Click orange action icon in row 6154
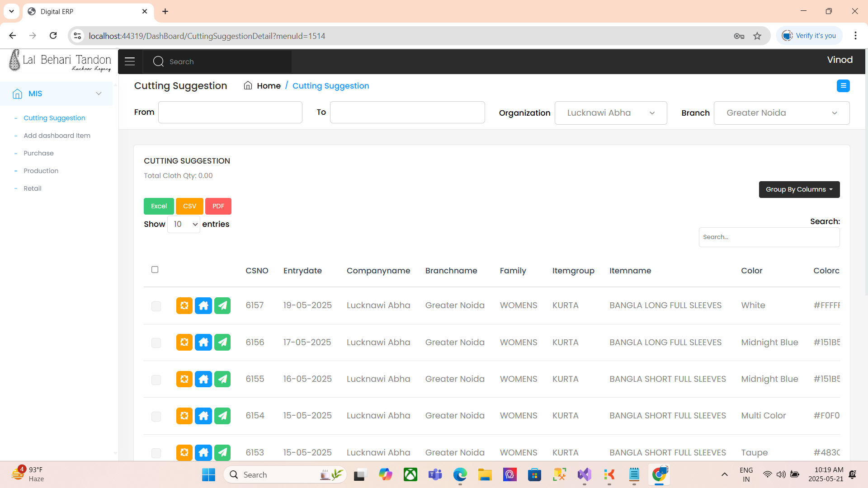The height and width of the screenshot is (488, 868). click(x=184, y=416)
